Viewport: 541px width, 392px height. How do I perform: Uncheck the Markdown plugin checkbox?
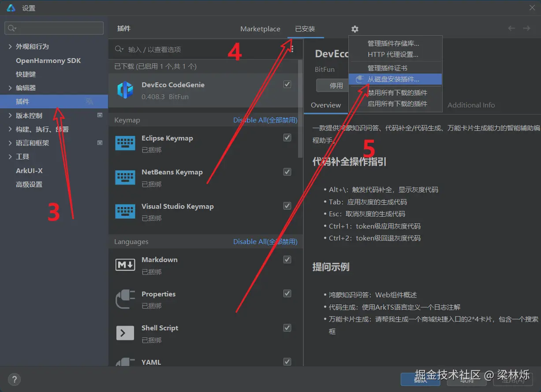click(x=287, y=260)
